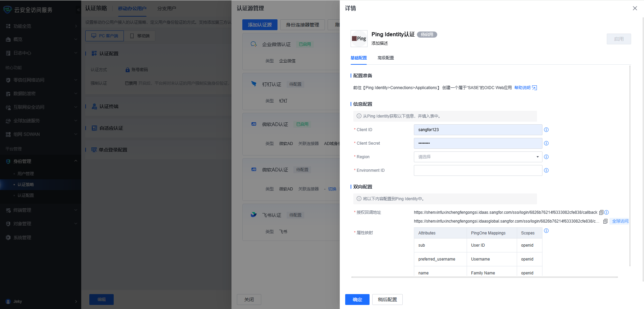Copy the first authorization callback URL

(601, 212)
